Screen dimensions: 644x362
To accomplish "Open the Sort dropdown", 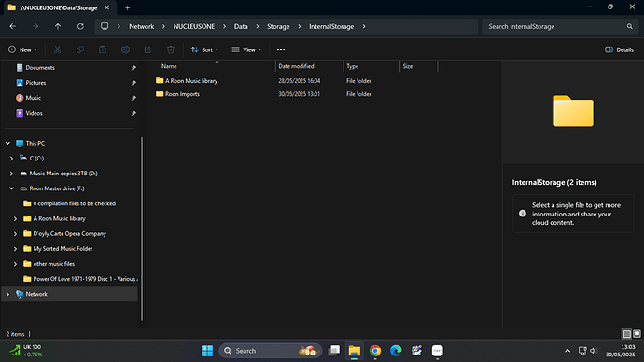I will [x=204, y=49].
